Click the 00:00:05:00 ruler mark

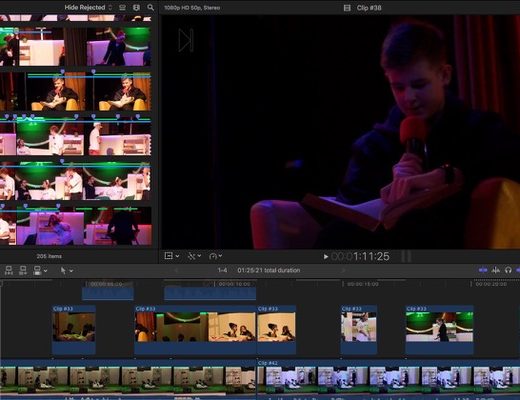(106, 284)
